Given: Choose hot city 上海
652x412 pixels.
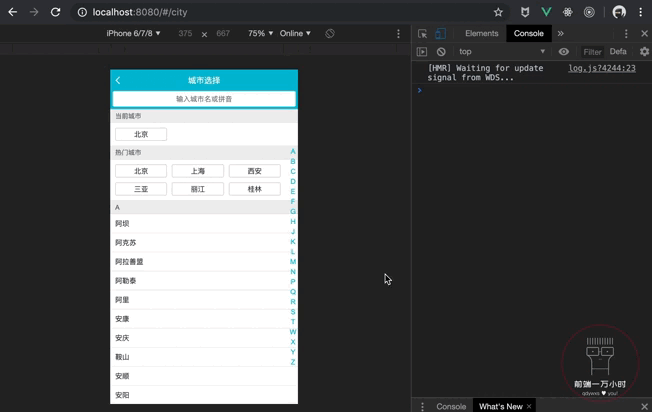Looking at the screenshot, I should pos(198,171).
